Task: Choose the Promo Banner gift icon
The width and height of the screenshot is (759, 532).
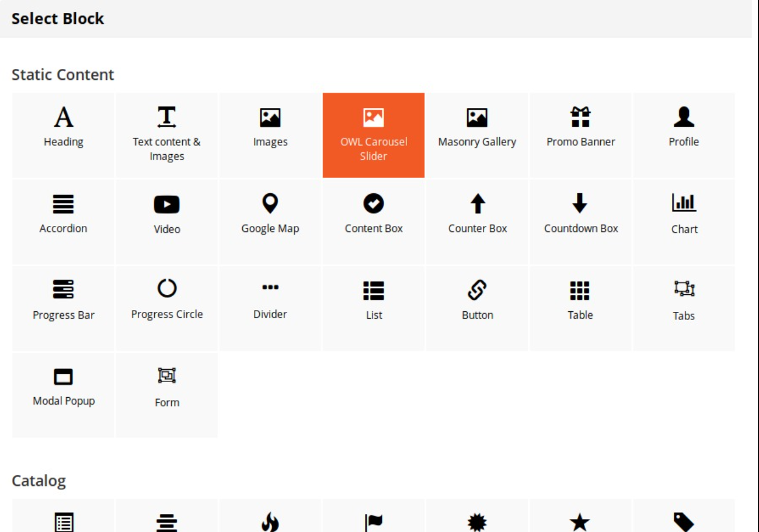Action: (x=580, y=117)
